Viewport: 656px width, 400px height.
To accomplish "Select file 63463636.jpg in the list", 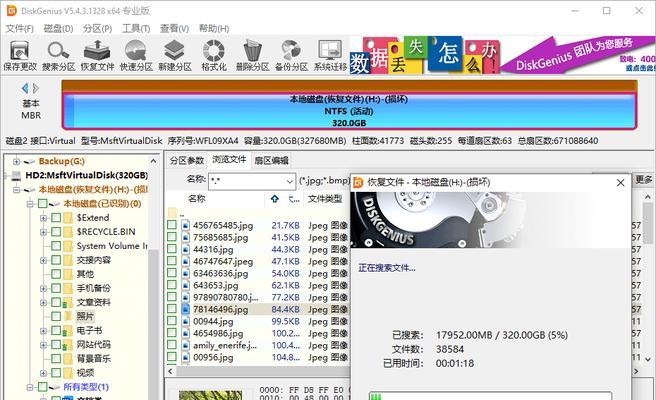I will pos(220,273).
